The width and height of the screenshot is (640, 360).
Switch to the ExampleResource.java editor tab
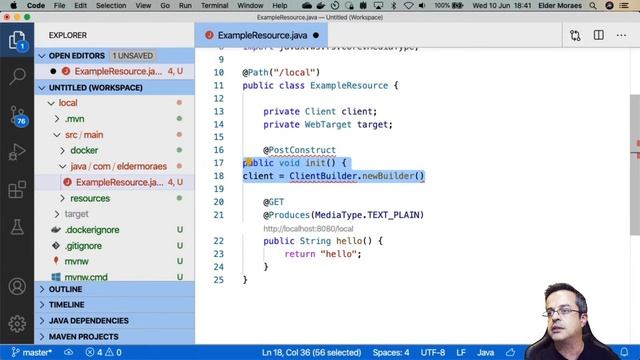[x=261, y=36]
